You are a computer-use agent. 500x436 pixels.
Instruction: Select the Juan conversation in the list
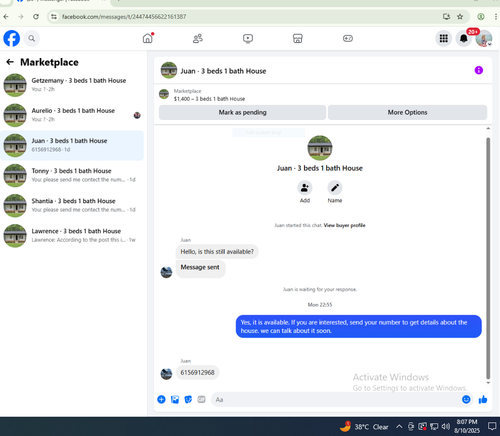tap(72, 145)
